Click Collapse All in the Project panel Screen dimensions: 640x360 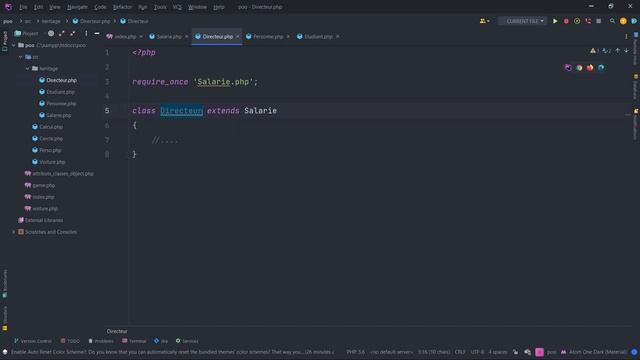(72, 33)
